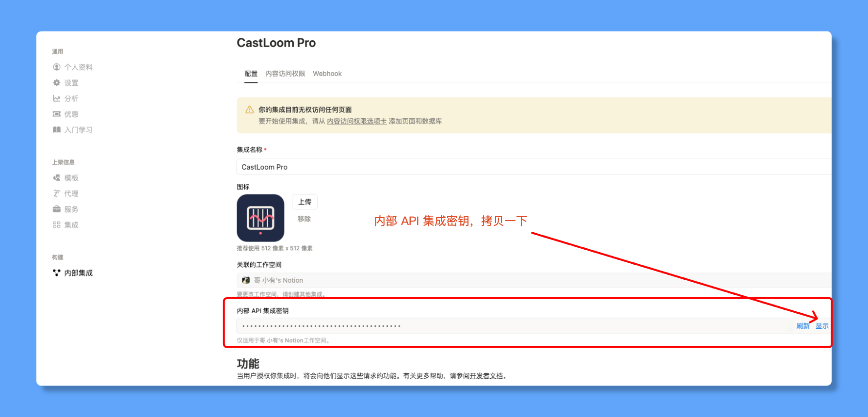Click the CastLoom Pro page title
The width and height of the screenshot is (868, 417).
pos(276,43)
